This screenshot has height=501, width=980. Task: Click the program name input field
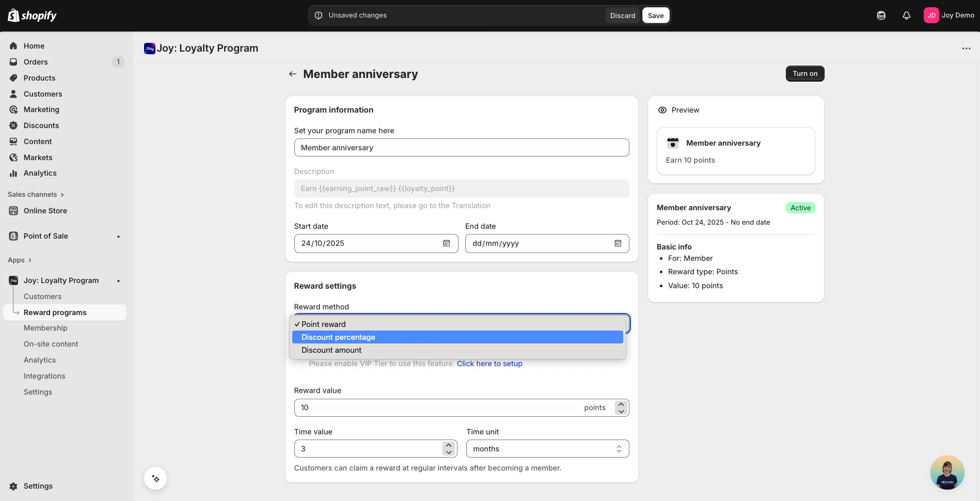pos(461,148)
